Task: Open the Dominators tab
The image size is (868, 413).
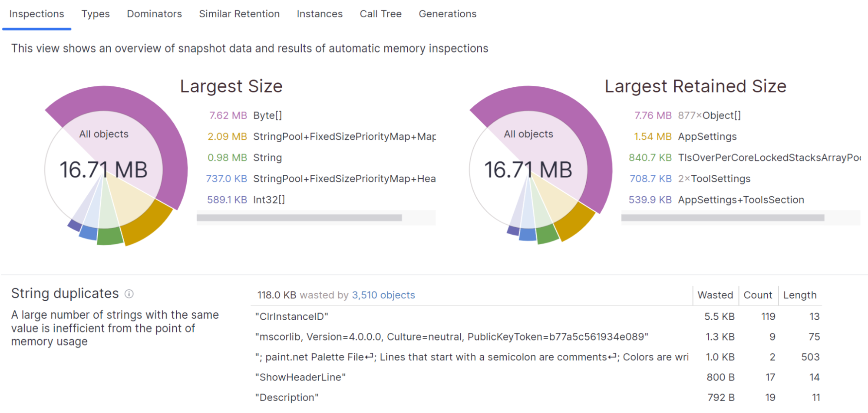Action: (154, 14)
